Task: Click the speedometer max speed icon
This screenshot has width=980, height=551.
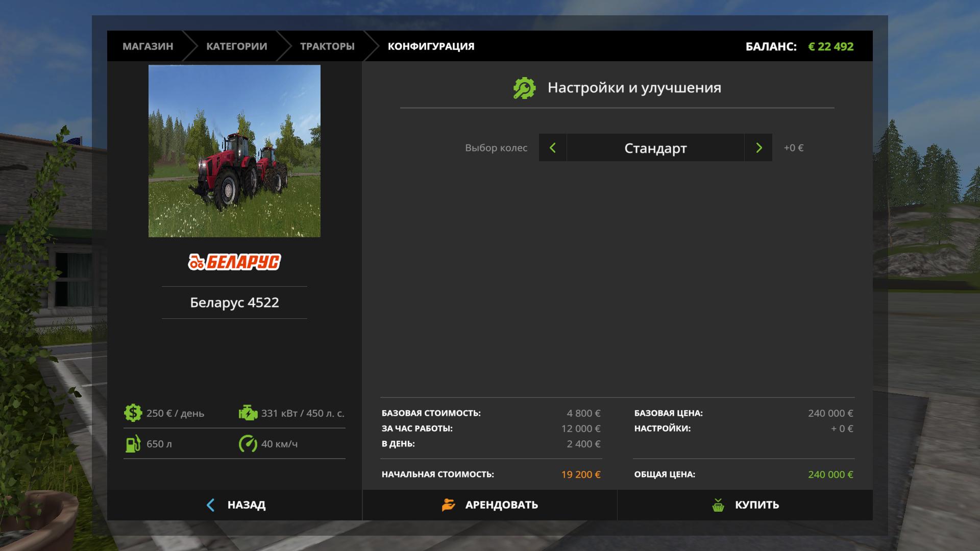Action: (x=248, y=443)
